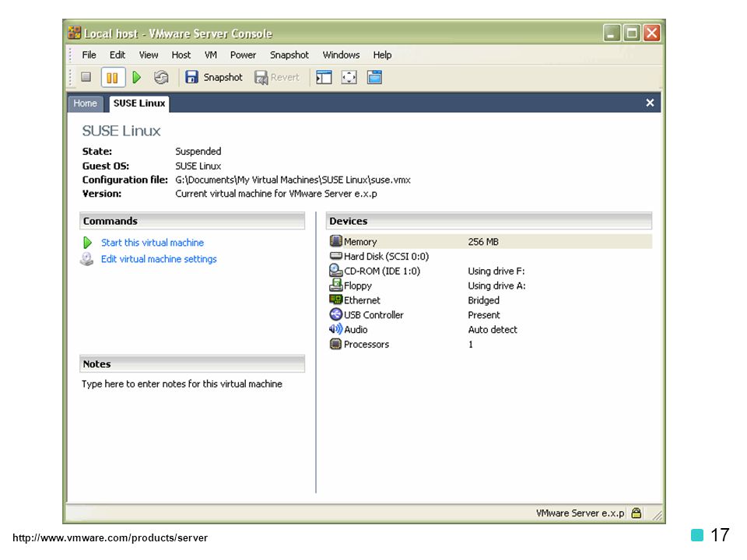
Task: Select the Ethernet device label
Action: [x=362, y=300]
